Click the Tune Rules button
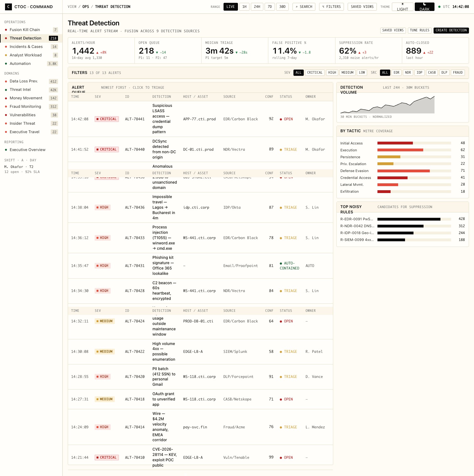Viewport: 474px width, 476px height. pos(419,30)
